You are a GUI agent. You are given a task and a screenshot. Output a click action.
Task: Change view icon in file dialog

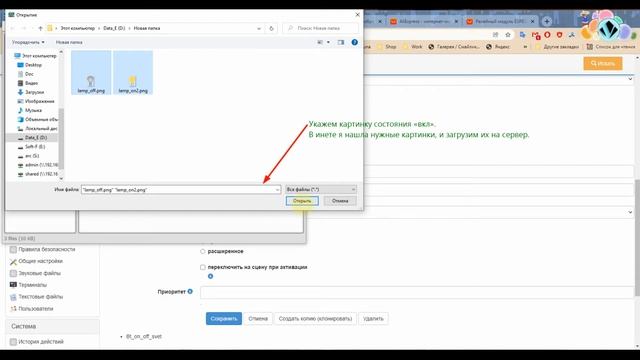(320, 42)
